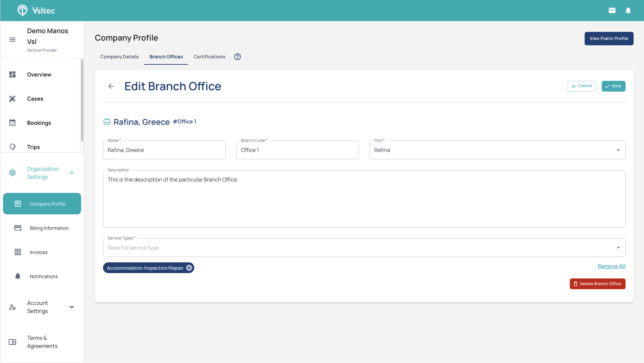Open the Service Types dropdown
This screenshot has width=644, height=363.
click(x=618, y=248)
